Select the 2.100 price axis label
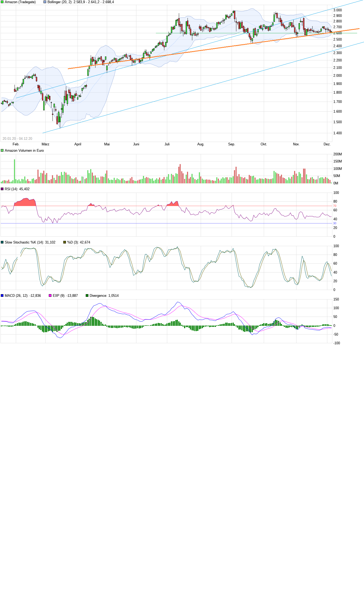The image size is (364, 611). [x=338, y=68]
